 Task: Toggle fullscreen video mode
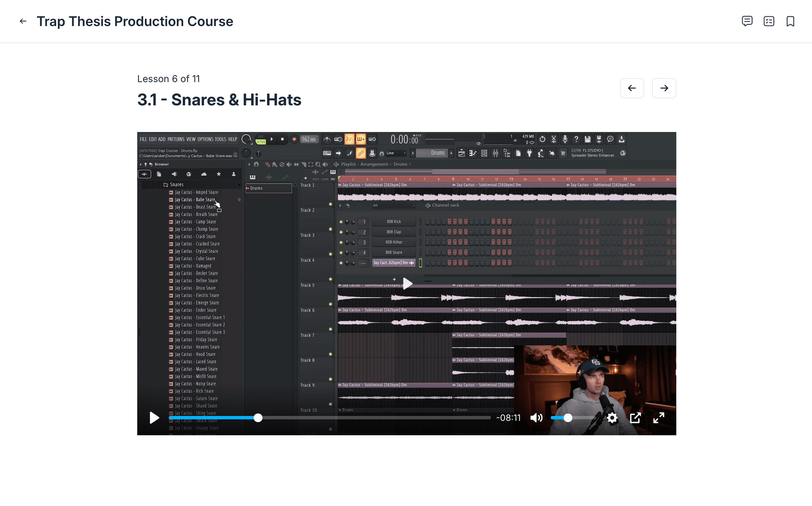pyautogui.click(x=659, y=418)
